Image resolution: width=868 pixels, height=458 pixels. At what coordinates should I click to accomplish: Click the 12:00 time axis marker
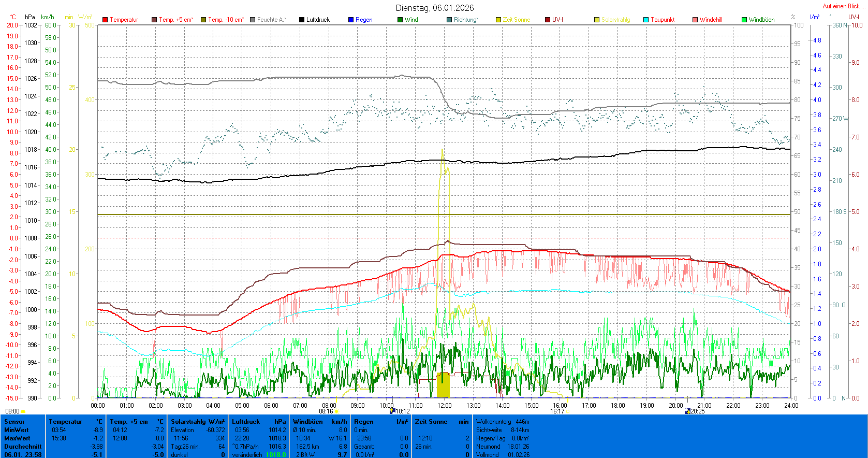point(444,405)
